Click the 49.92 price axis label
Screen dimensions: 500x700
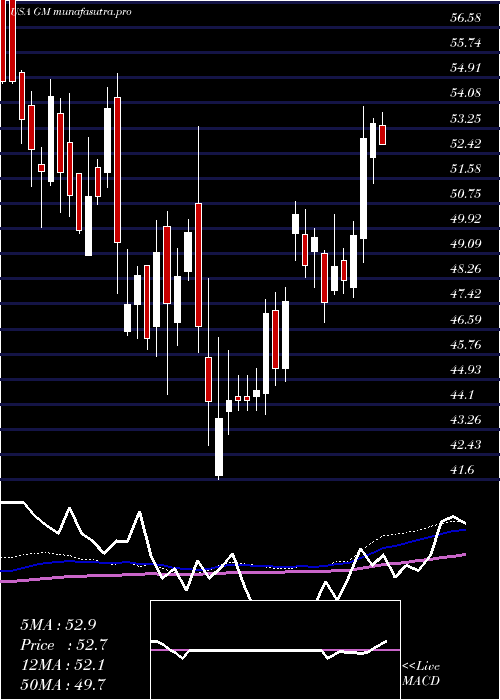click(x=466, y=218)
